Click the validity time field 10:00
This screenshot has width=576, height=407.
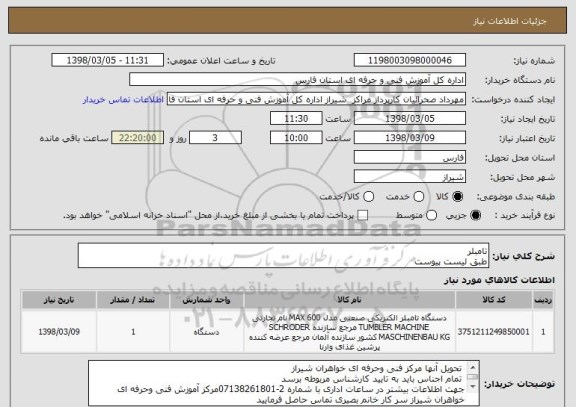[x=296, y=138]
